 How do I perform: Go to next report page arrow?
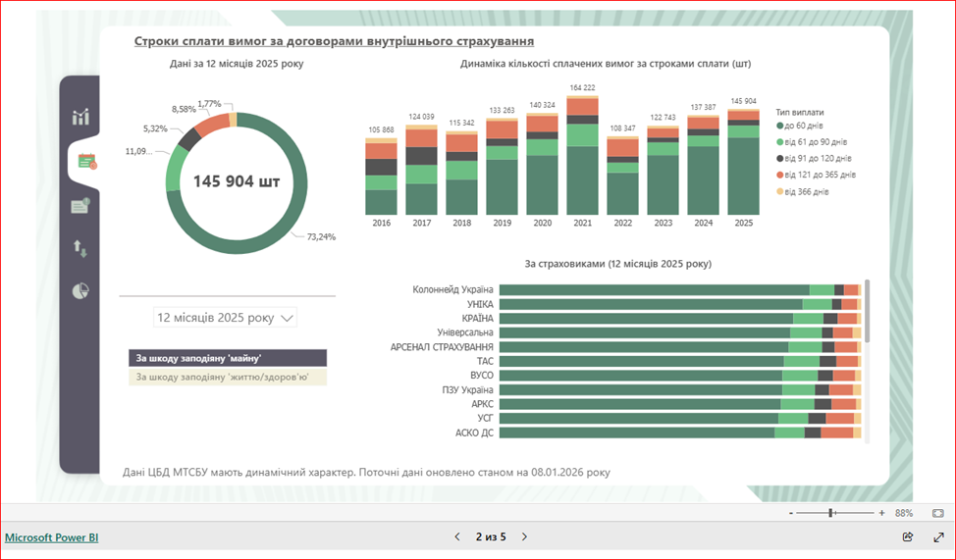pyautogui.click(x=524, y=536)
